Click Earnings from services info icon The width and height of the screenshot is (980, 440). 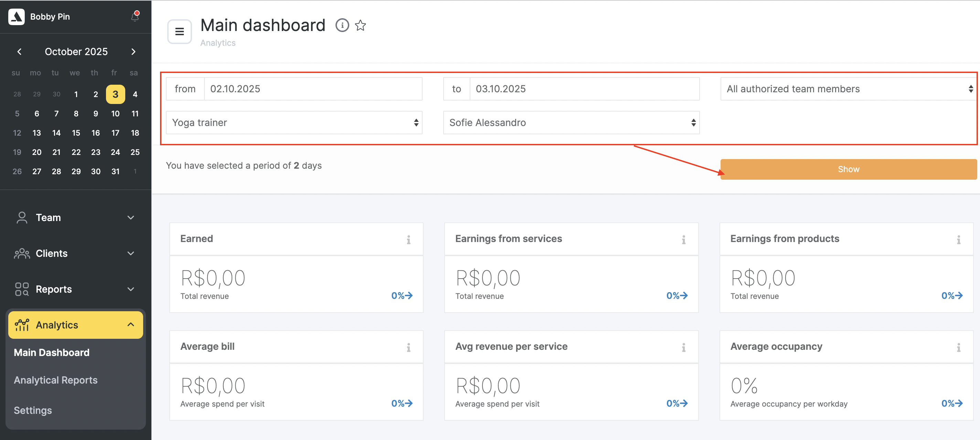[683, 239]
